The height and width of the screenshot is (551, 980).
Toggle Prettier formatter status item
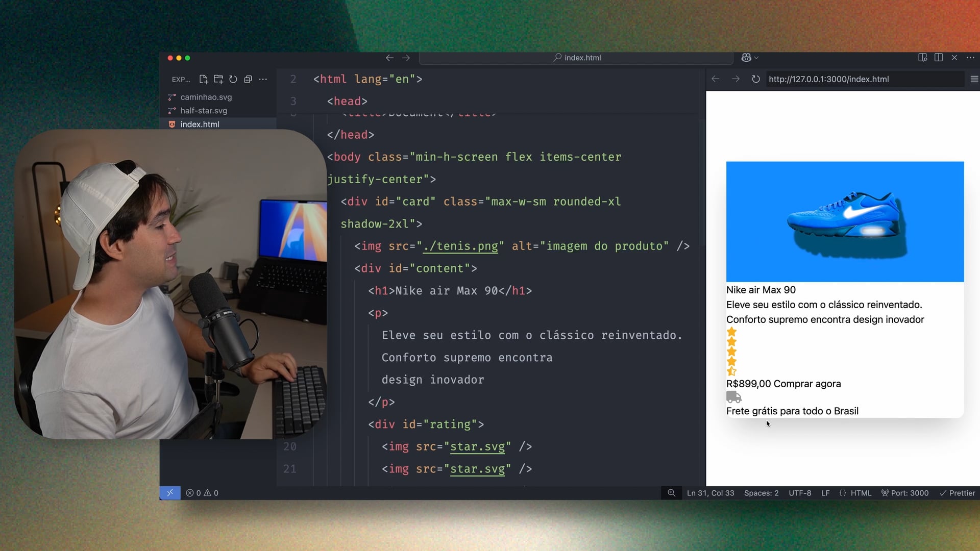(x=958, y=493)
